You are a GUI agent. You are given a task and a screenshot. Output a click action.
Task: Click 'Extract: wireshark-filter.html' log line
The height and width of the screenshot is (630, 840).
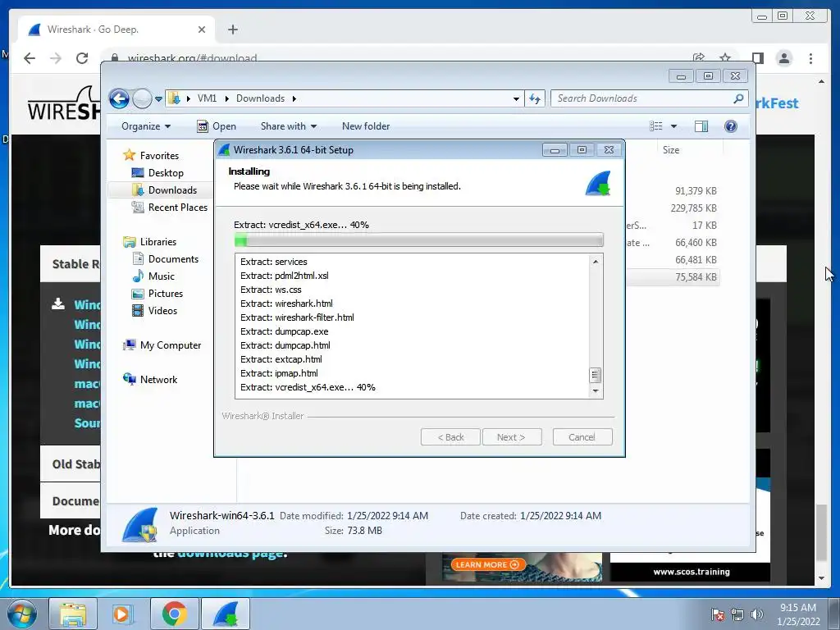(x=297, y=317)
